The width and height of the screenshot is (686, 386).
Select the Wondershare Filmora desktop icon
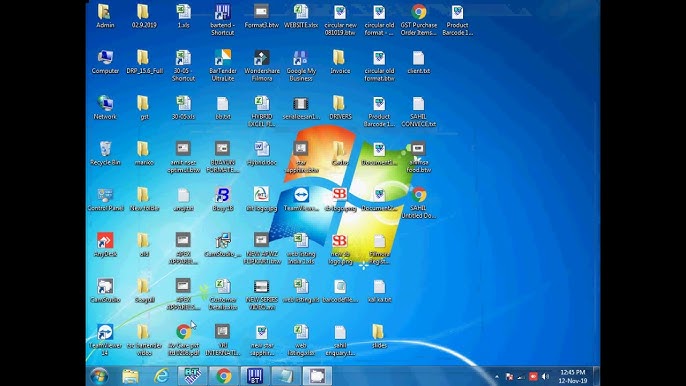[262, 65]
